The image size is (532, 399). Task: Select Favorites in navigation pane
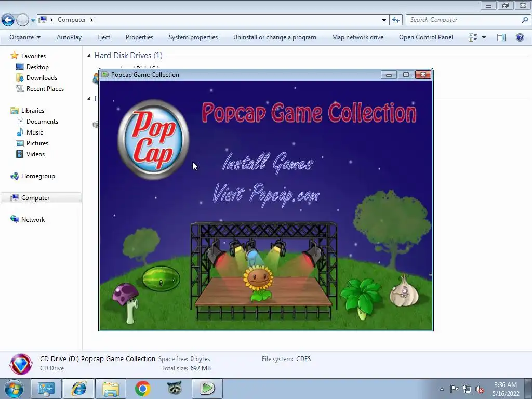point(33,56)
